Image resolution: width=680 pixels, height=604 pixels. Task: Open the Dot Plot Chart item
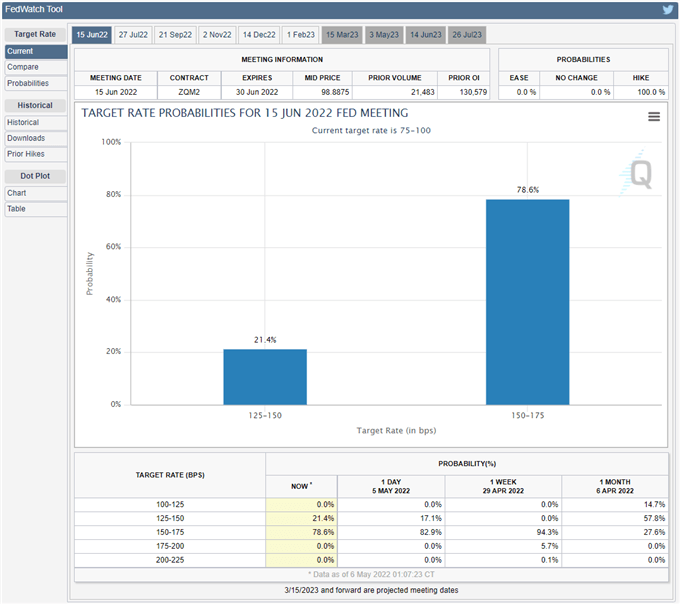[x=36, y=193]
